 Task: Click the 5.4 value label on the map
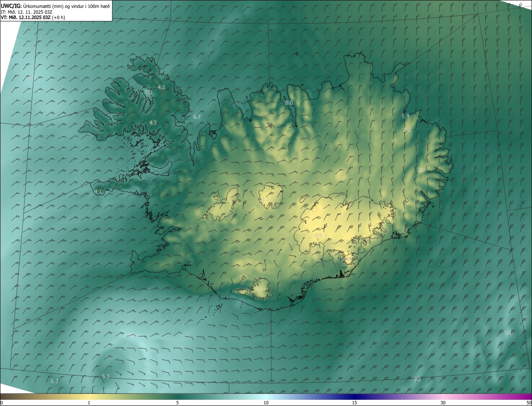(406, 116)
